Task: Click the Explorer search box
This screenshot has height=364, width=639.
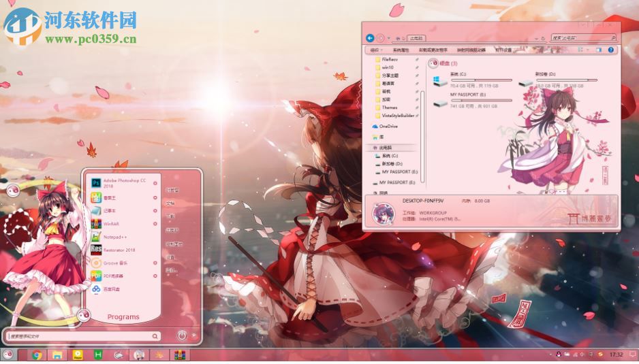Action: click(583, 38)
